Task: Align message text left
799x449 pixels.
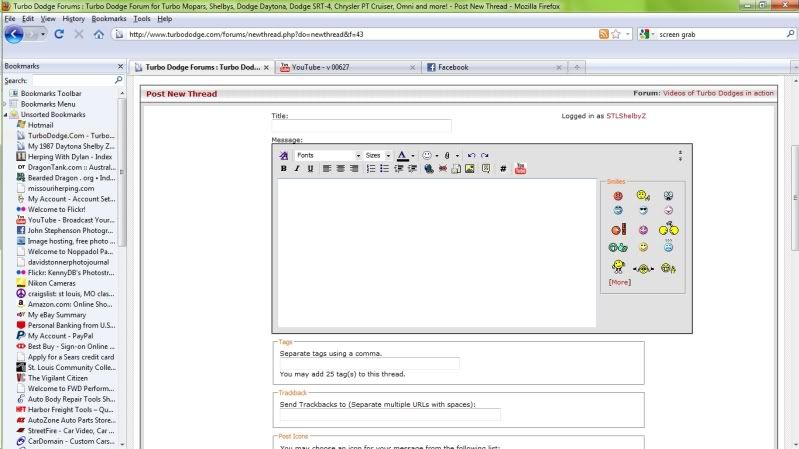Action: 327,169
